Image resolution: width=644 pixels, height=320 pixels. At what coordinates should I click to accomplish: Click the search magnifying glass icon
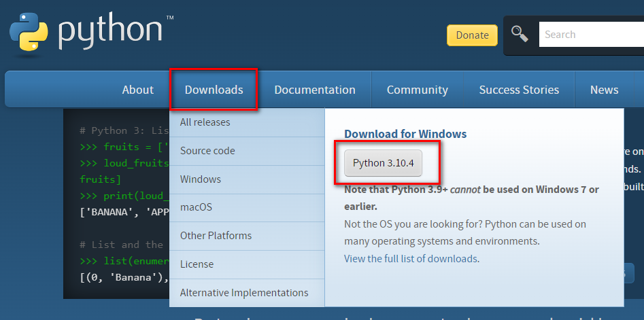[x=520, y=34]
